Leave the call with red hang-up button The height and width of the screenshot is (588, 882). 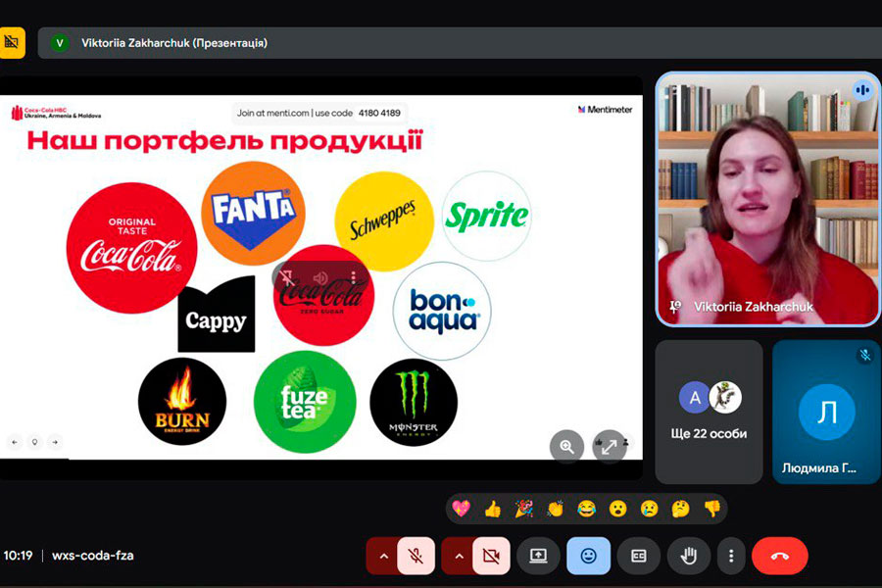point(779,556)
